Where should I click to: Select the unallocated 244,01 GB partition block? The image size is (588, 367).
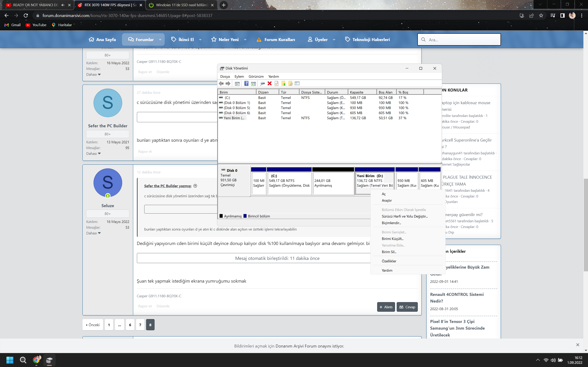tap(333, 183)
